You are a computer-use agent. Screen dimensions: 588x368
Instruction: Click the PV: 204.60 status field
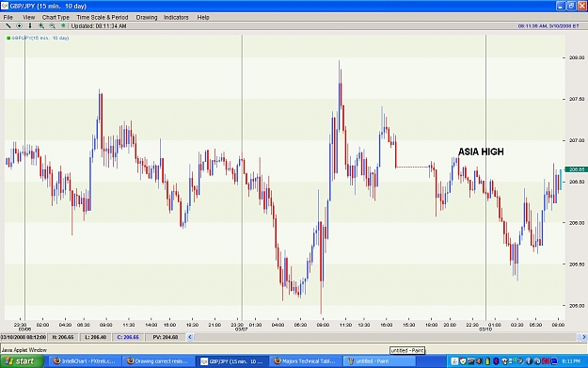(165, 337)
